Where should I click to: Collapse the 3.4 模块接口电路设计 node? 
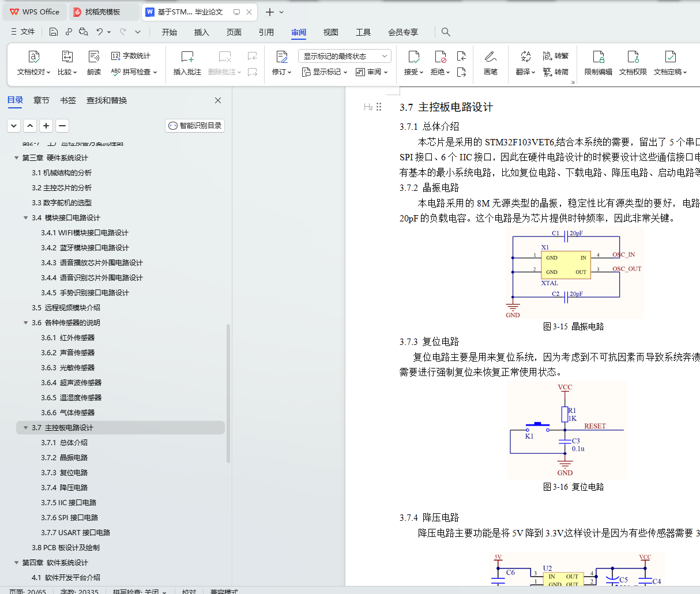click(25, 218)
